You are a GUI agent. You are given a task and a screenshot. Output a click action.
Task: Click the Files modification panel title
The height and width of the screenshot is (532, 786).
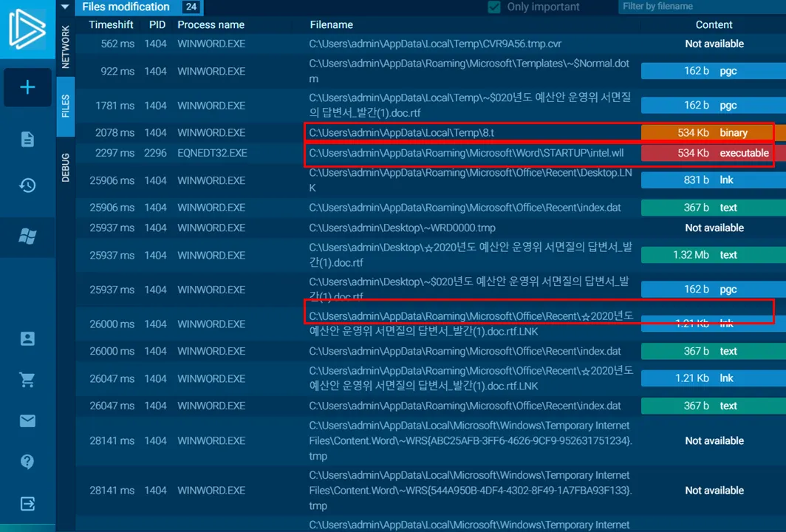click(x=126, y=7)
